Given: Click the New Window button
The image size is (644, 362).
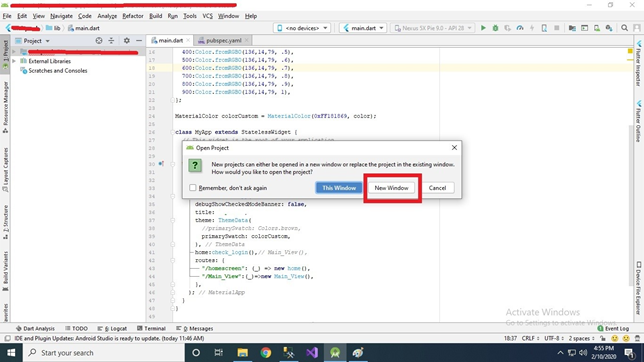Looking at the screenshot, I should tap(391, 188).
